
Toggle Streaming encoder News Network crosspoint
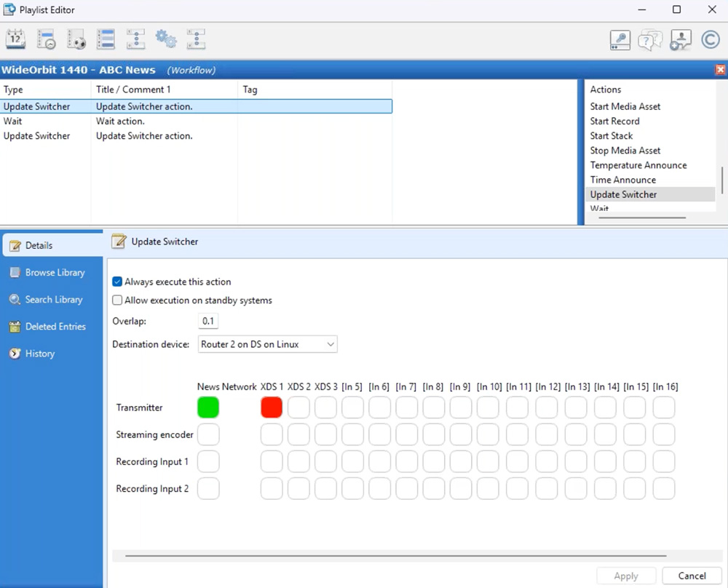coord(208,435)
